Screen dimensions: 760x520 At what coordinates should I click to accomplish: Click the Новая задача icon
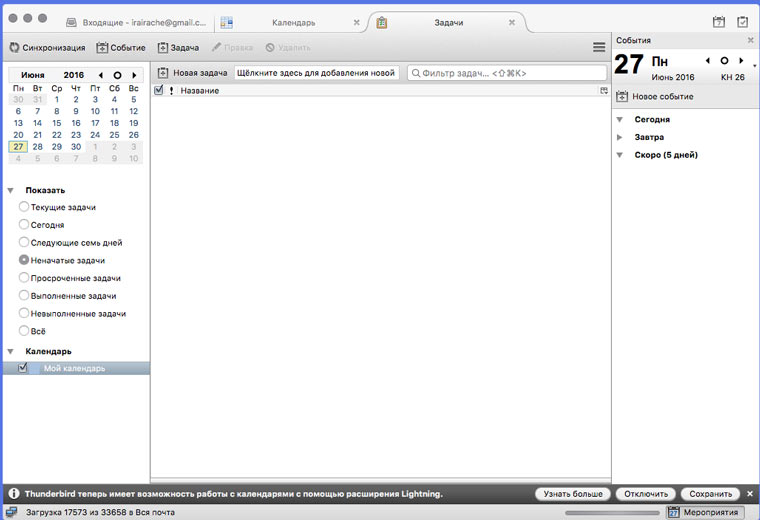pyautogui.click(x=163, y=73)
